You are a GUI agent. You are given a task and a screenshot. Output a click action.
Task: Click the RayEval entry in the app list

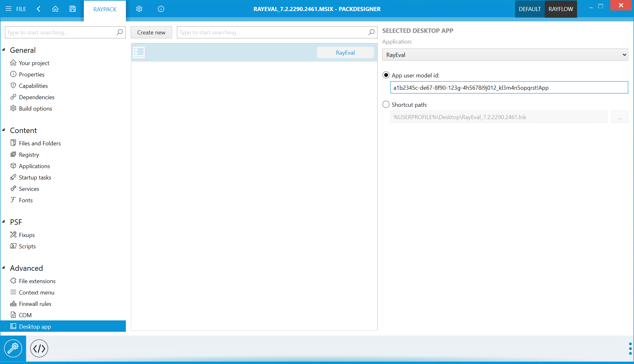tap(254, 52)
